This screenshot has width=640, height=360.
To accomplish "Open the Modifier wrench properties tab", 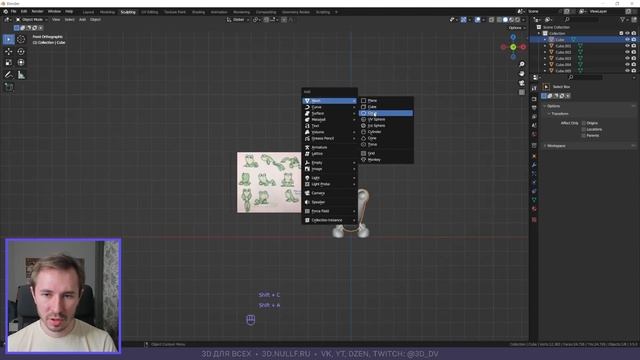I will pos(534,165).
